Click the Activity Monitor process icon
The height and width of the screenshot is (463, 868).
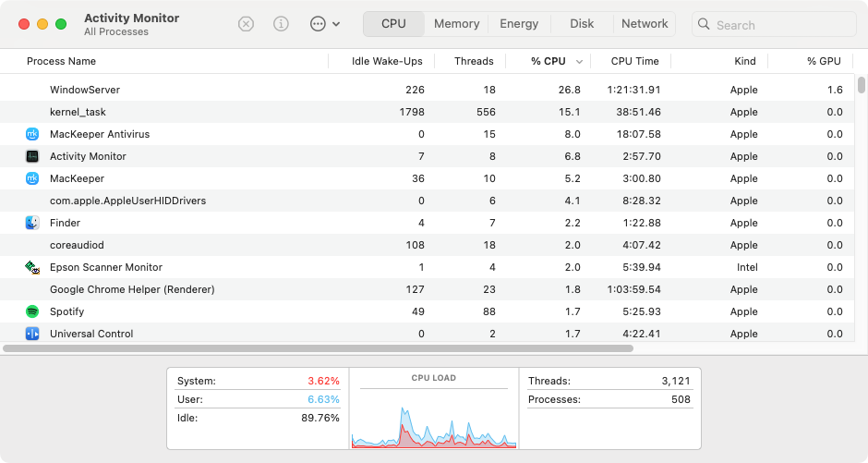click(x=32, y=156)
